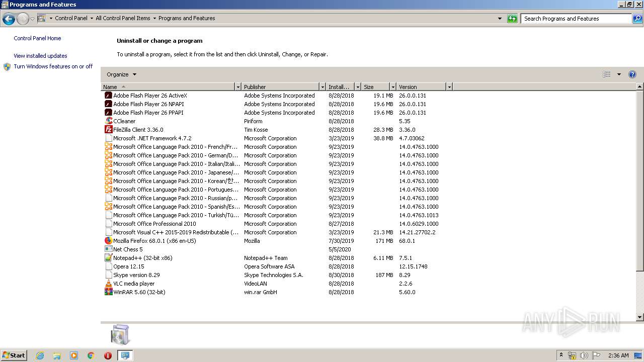This screenshot has width=644, height=362.
Task: Click the search magnifier icon
Action: tap(637, 19)
